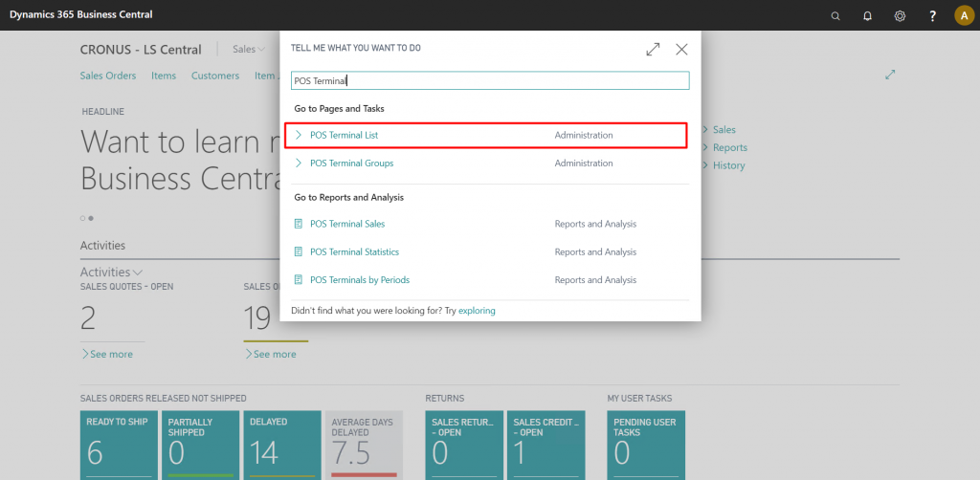980x480 pixels.
Task: Open the Ready to Ship tile
Action: point(119,445)
